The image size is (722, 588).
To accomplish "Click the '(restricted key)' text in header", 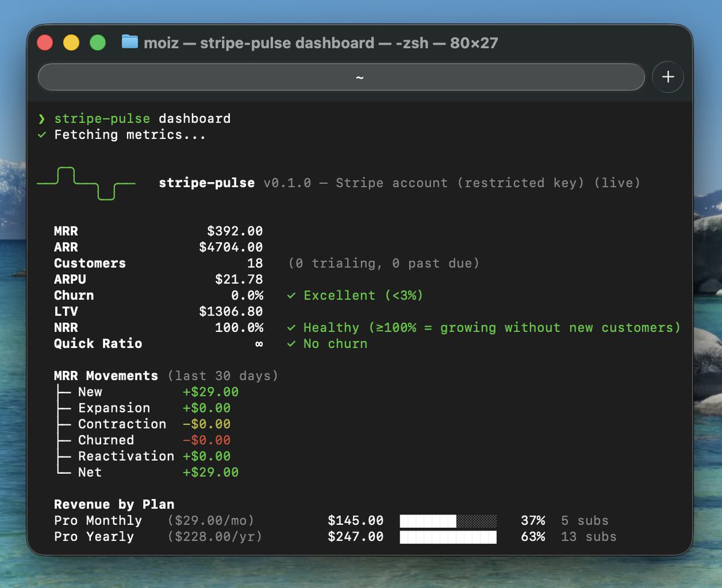I will (520, 183).
